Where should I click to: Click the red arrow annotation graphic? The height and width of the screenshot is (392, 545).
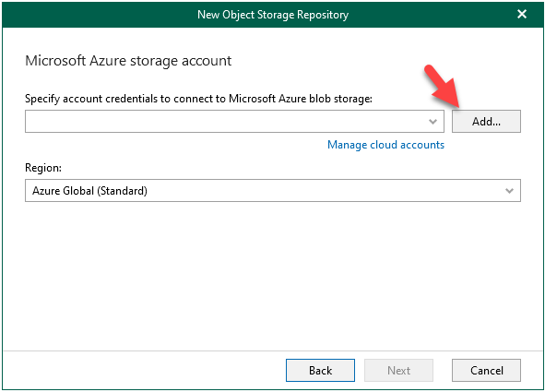442,86
